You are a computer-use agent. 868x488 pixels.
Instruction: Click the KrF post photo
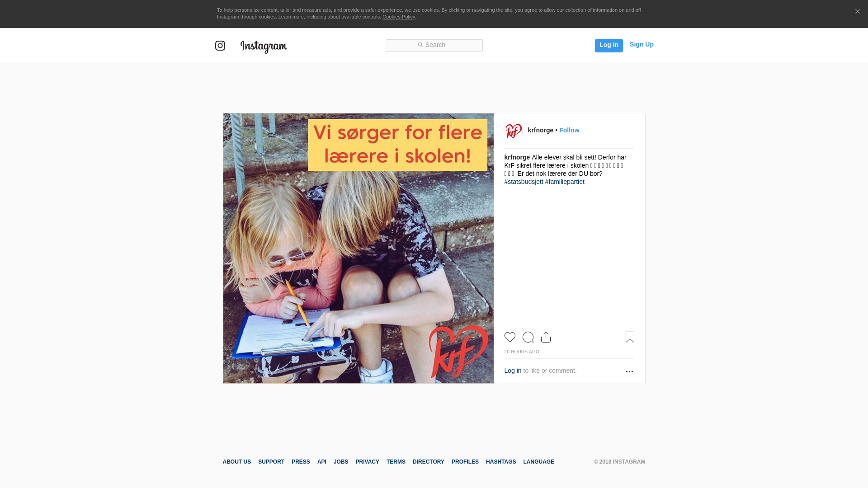pos(358,248)
